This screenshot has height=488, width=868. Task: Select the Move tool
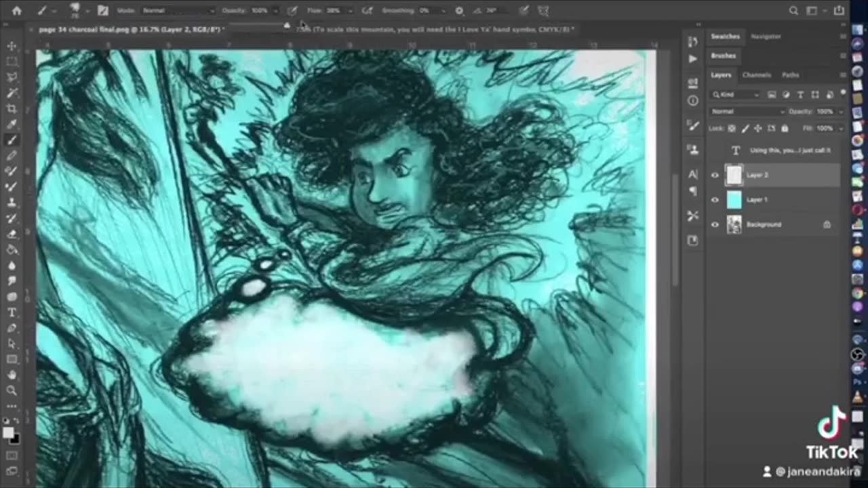point(12,45)
